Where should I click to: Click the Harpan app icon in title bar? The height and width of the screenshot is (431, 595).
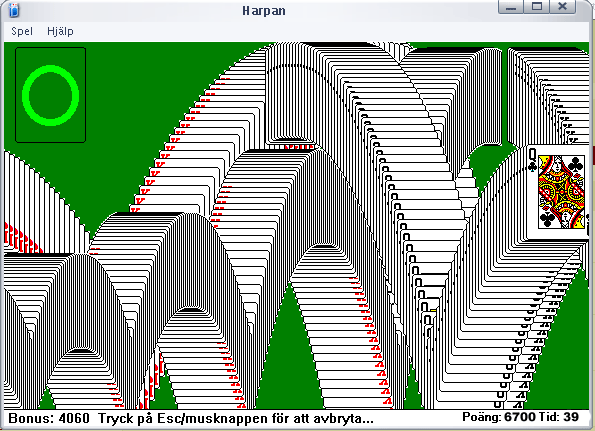[14, 10]
